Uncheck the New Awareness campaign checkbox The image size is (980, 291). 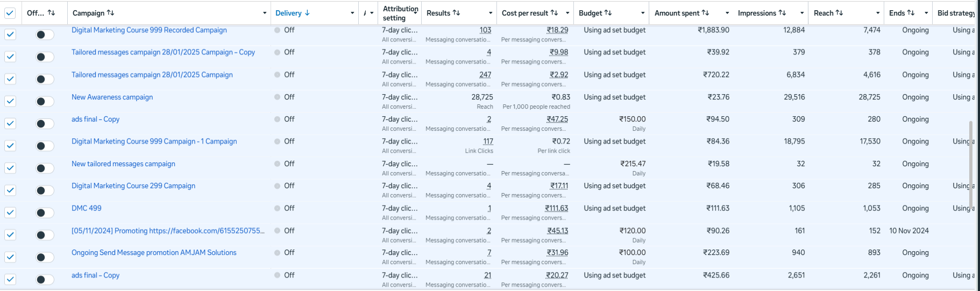(x=10, y=101)
